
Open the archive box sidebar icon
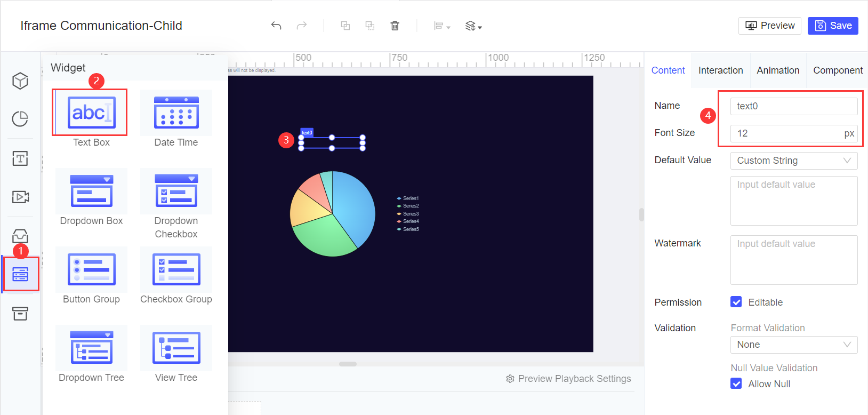(x=20, y=314)
